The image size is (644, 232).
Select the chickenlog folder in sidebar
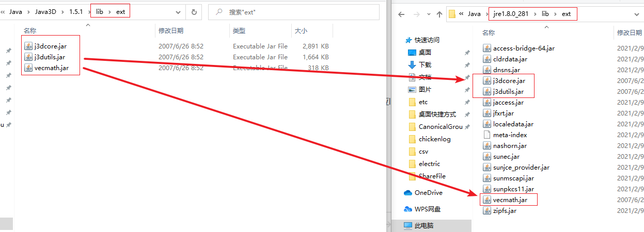click(x=435, y=139)
